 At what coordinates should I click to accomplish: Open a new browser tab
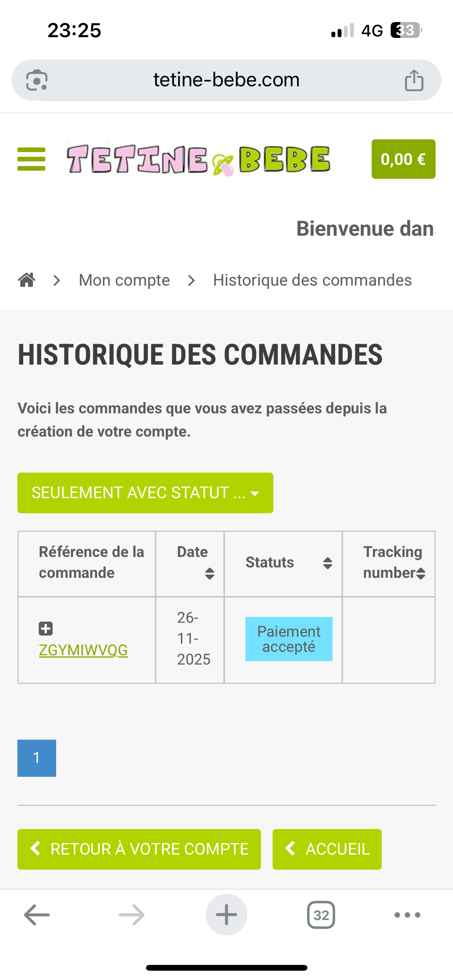tap(226, 915)
